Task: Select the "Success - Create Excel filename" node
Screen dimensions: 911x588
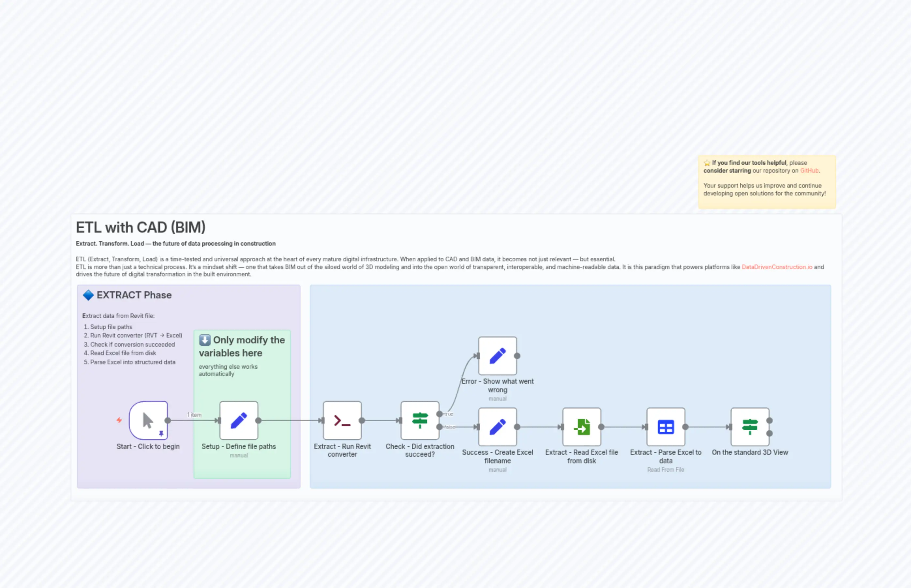Action: (x=497, y=426)
